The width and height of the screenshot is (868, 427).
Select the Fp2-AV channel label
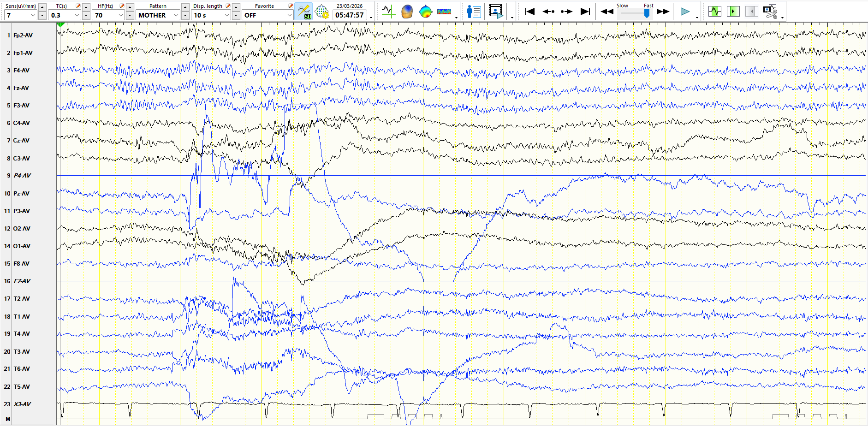pyautogui.click(x=23, y=36)
